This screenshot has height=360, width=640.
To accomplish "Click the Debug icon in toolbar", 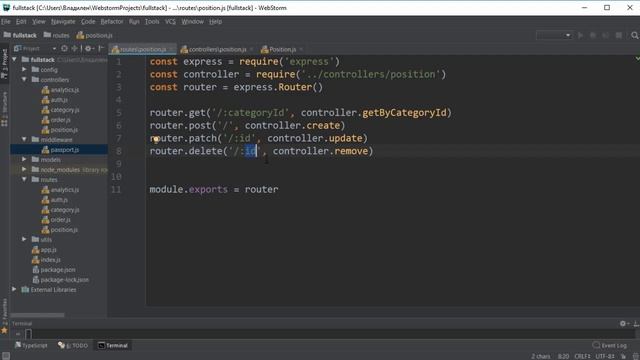I will tap(593, 36).
